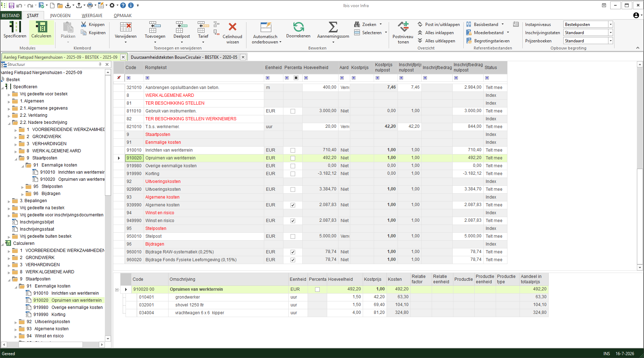Click the Toevoegen row icon
The width and height of the screenshot is (644, 358).
point(155,27)
